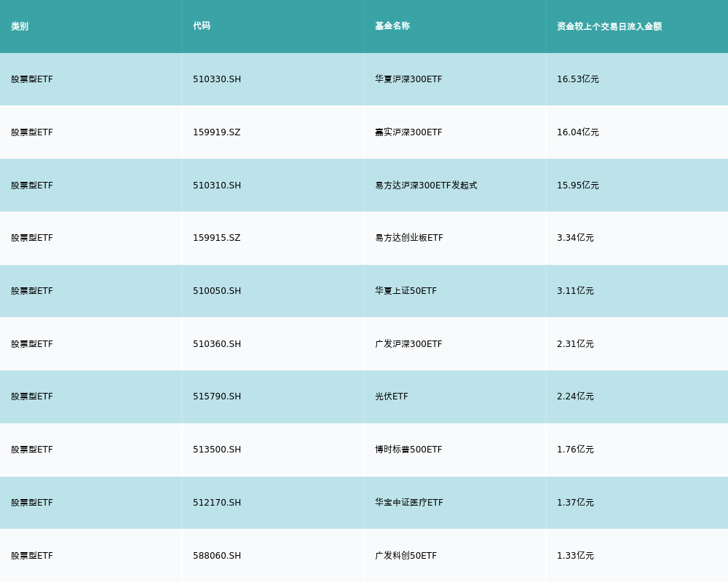Click the 3.34亿元 inflow value
This screenshot has width=728, height=582.
point(575,238)
